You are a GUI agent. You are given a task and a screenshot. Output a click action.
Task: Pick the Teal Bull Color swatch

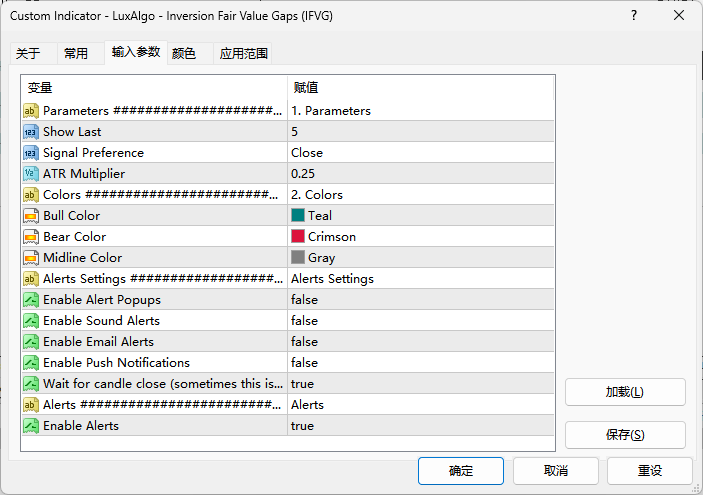(298, 216)
